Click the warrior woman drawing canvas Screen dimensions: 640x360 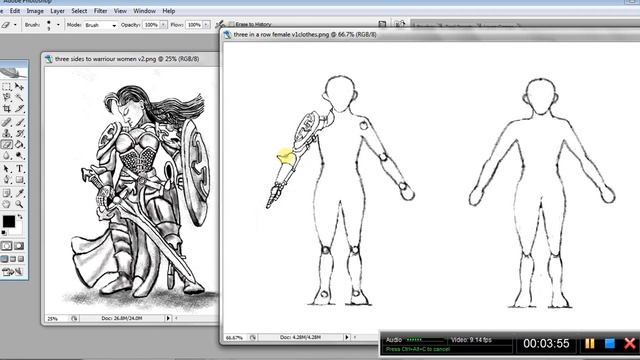click(x=131, y=190)
